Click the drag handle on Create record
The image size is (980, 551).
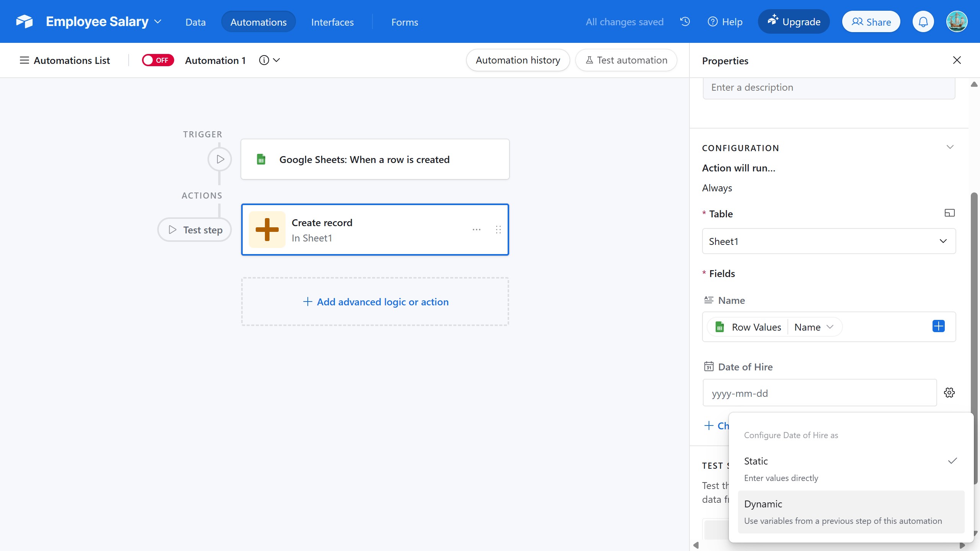(x=498, y=230)
